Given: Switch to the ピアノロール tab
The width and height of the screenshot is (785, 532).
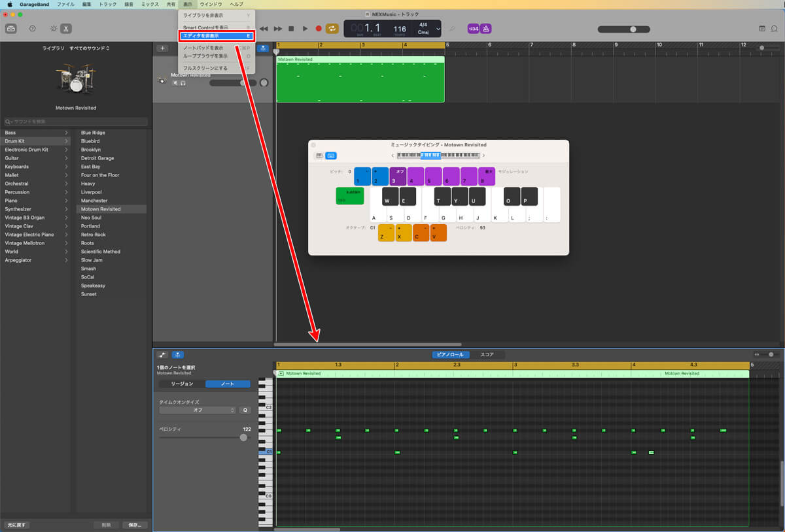Looking at the screenshot, I should point(450,355).
